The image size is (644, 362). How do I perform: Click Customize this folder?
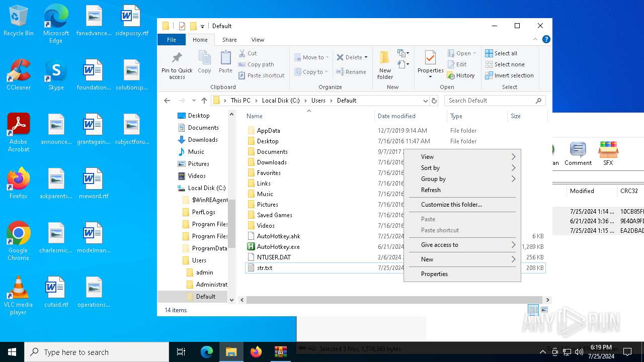[462, 205]
